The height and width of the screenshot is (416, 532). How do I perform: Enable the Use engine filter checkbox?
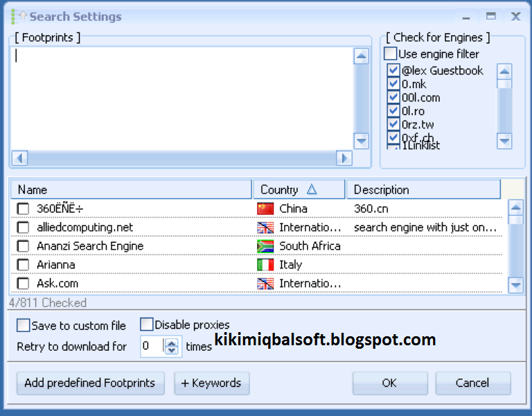click(390, 53)
